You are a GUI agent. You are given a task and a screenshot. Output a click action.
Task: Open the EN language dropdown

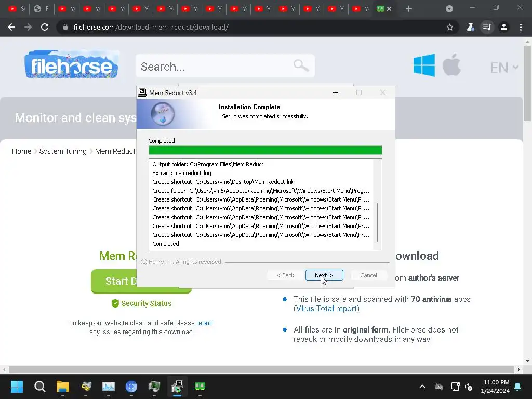coord(504,68)
